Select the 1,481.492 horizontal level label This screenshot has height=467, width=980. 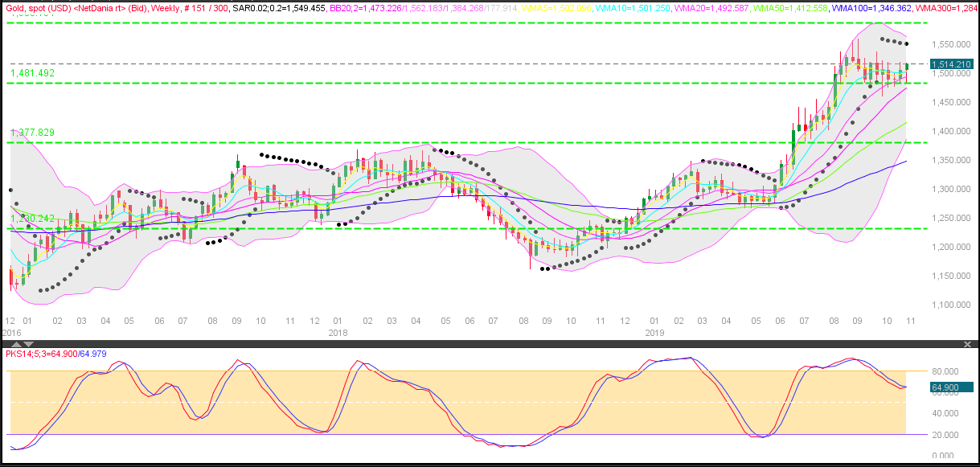(32, 73)
